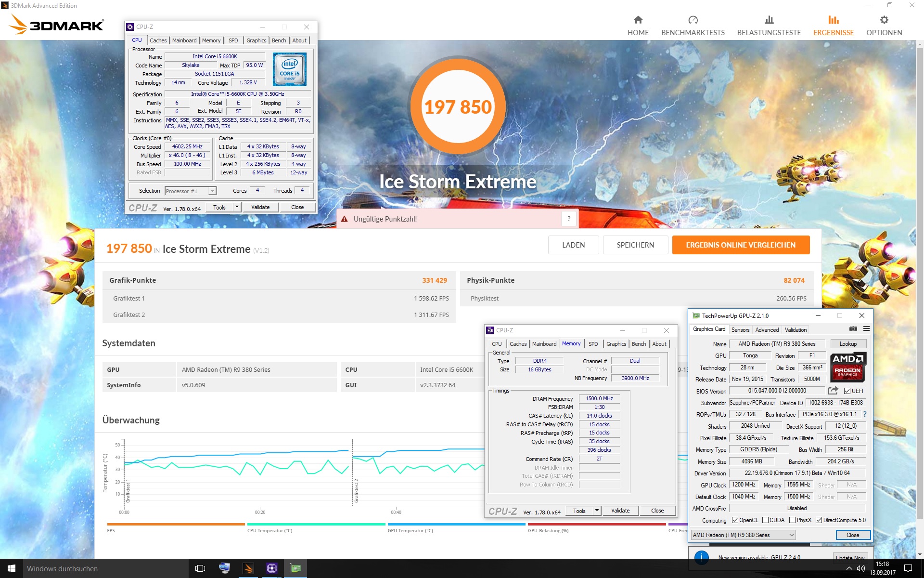
Task: Click Validate in top CPU-Z window
Action: 260,207
